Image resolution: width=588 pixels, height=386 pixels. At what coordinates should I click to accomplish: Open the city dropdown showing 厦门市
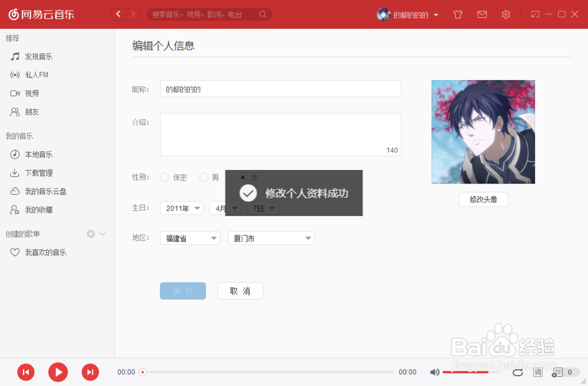point(270,238)
